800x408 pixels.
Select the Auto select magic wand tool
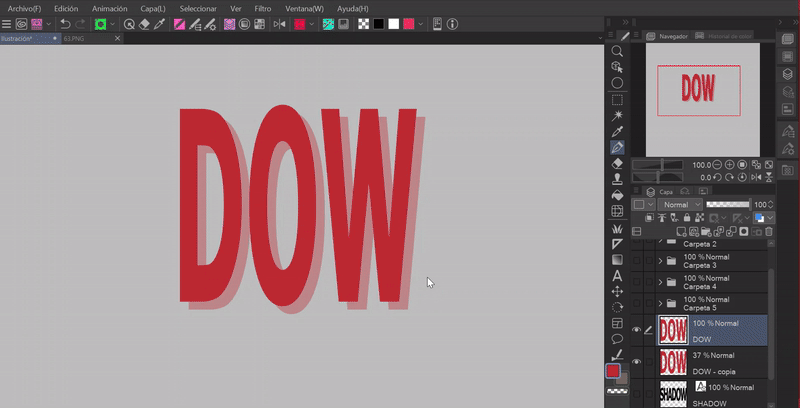click(617, 115)
